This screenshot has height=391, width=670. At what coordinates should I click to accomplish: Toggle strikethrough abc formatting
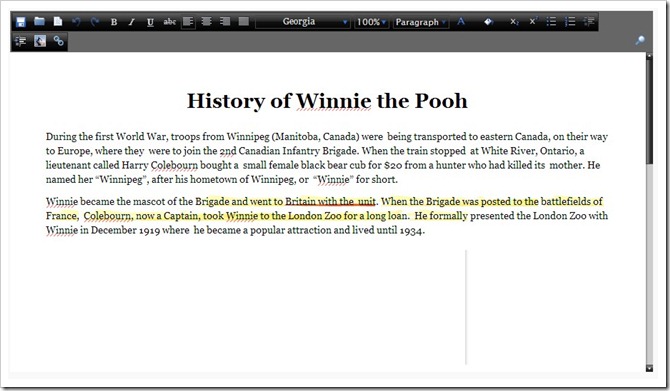pos(170,21)
